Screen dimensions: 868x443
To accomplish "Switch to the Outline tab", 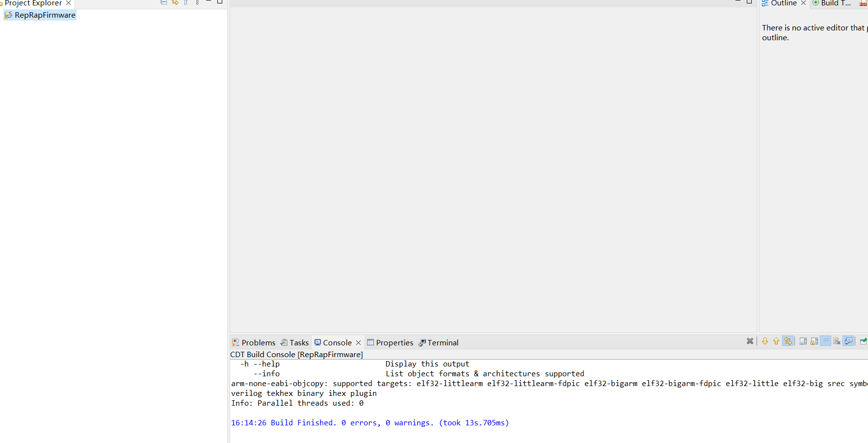I will click(x=784, y=3).
